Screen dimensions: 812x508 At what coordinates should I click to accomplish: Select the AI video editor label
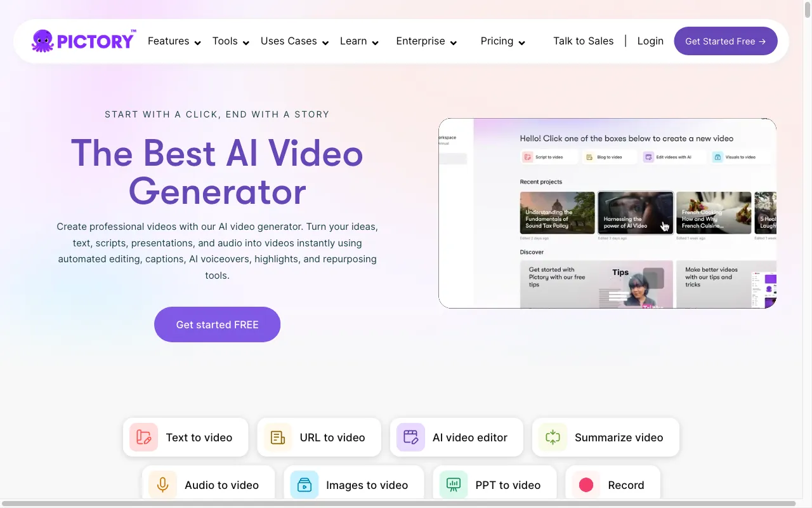click(470, 438)
